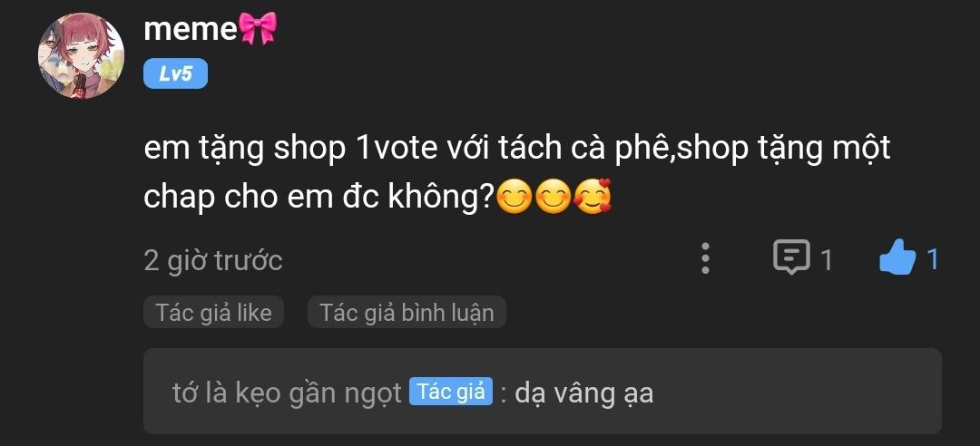
Task: Click the second blushing smile emoji
Action: tap(554, 196)
